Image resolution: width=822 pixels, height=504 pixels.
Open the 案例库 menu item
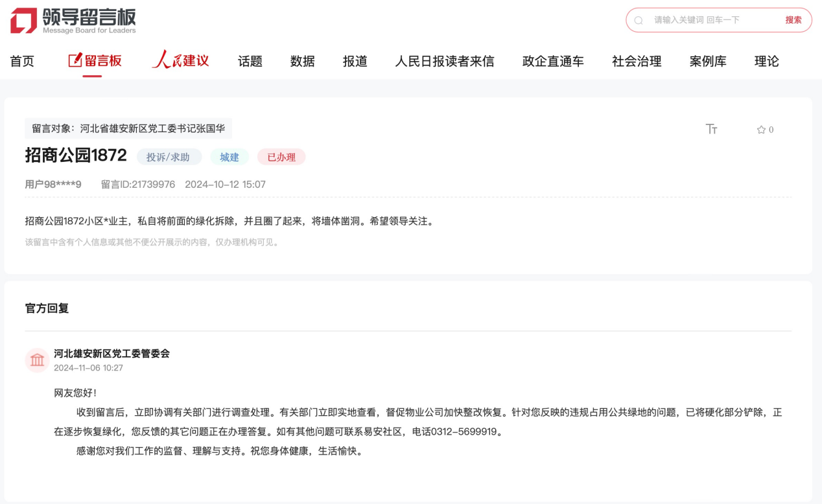708,62
